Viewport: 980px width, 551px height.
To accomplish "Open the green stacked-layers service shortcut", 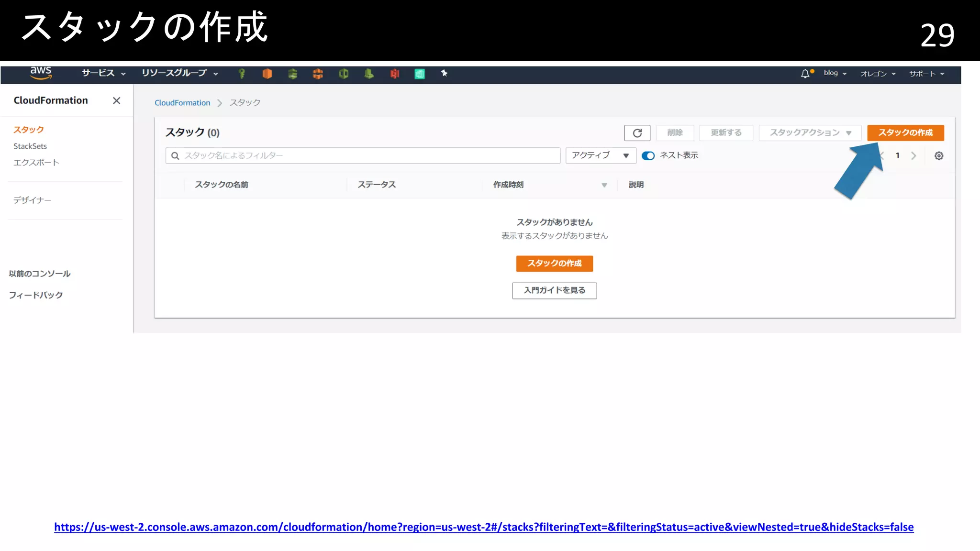I will click(x=292, y=74).
